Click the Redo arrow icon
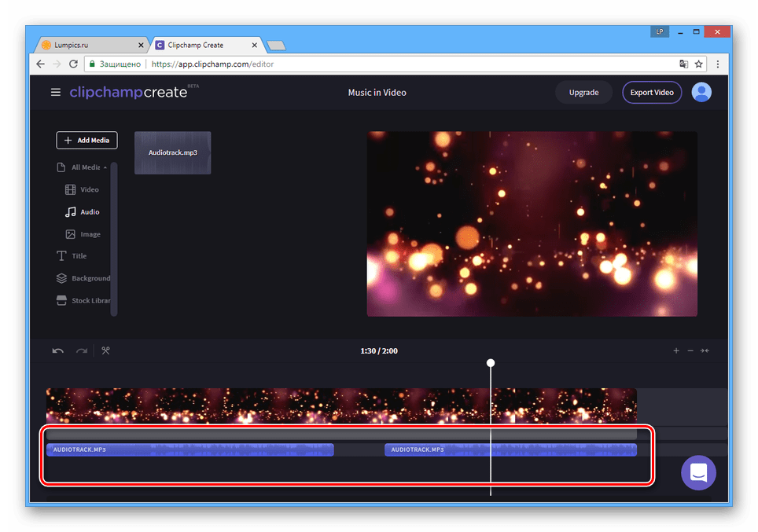The height and width of the screenshot is (532, 758). (81, 350)
